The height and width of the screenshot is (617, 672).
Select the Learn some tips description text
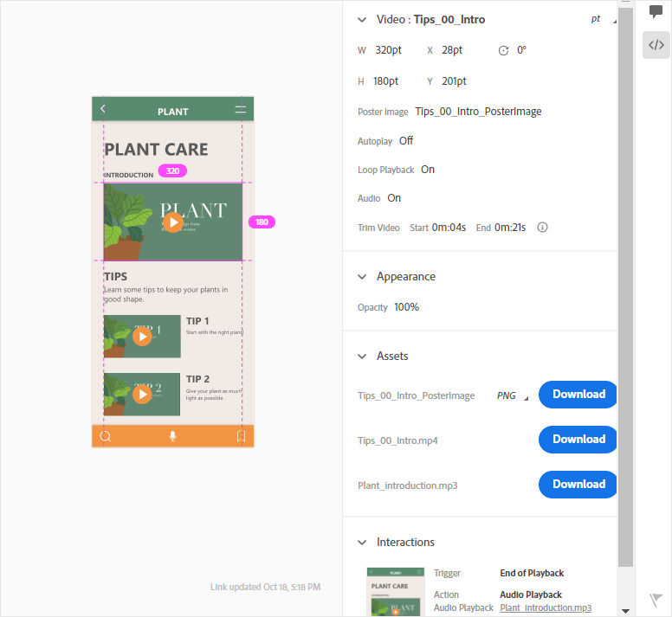166,294
